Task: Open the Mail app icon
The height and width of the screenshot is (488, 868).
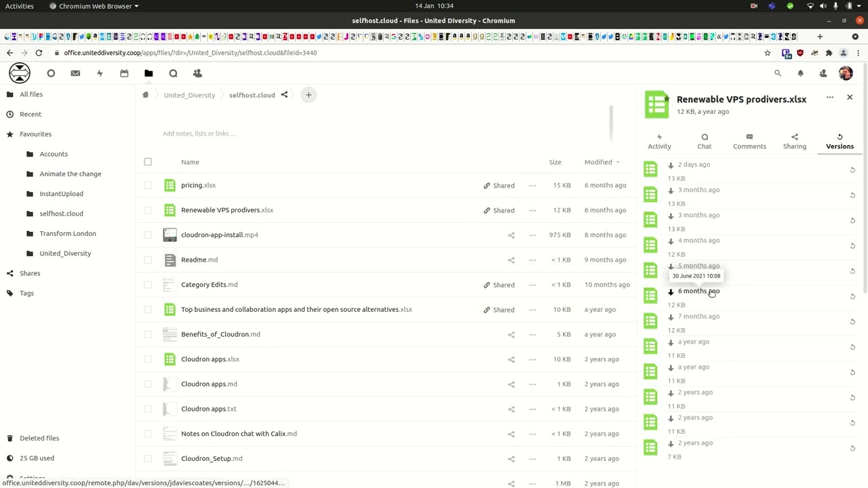Action: point(75,73)
